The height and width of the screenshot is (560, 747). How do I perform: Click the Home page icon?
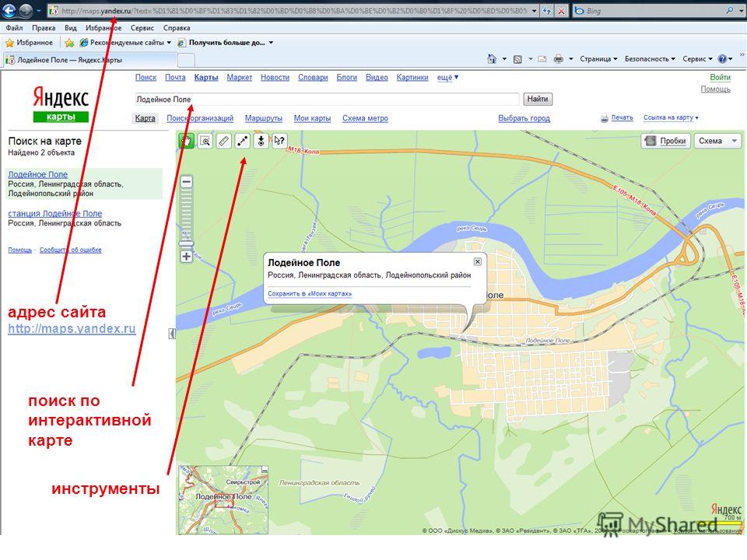click(x=492, y=59)
